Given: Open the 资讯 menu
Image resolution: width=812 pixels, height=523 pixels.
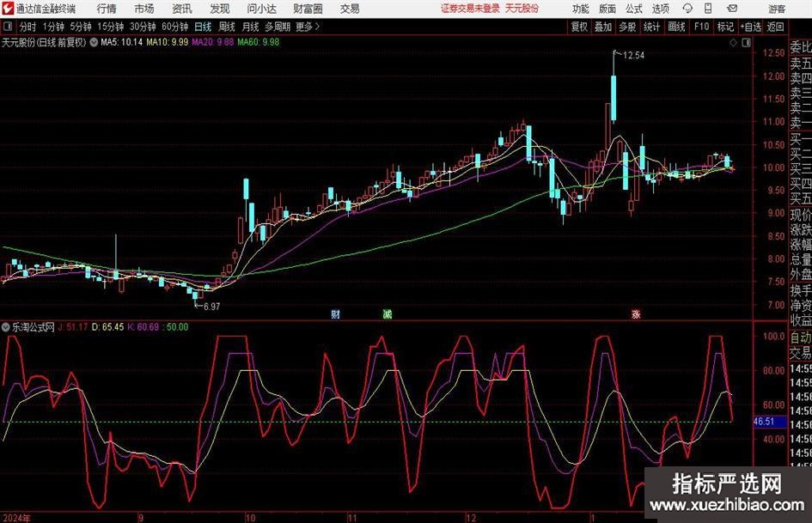Looking at the screenshot, I should 182,9.
